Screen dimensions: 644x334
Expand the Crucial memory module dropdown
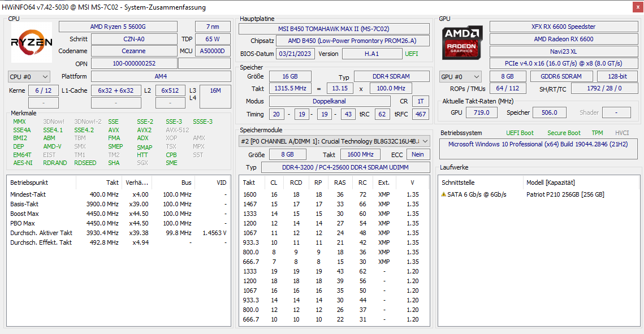pyautogui.click(x=334, y=141)
